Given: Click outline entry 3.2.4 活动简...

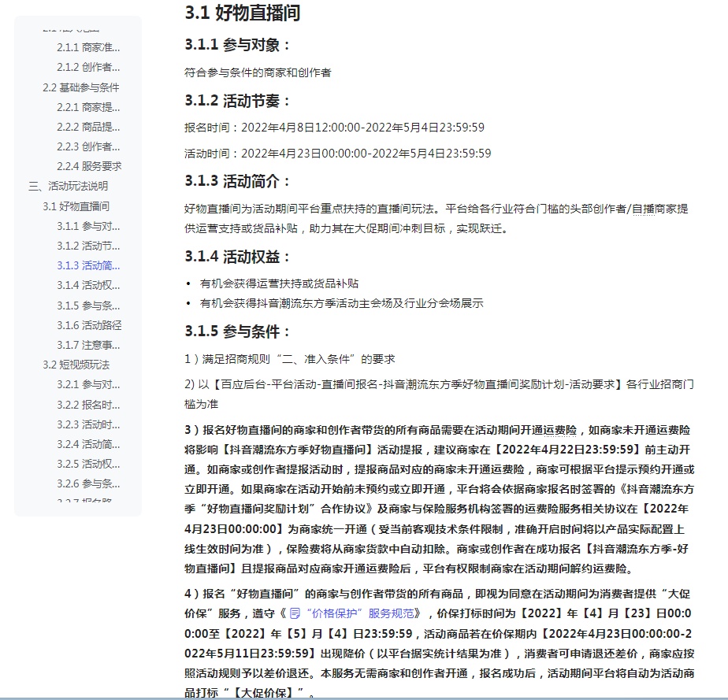Looking at the screenshot, I should (x=88, y=444).
